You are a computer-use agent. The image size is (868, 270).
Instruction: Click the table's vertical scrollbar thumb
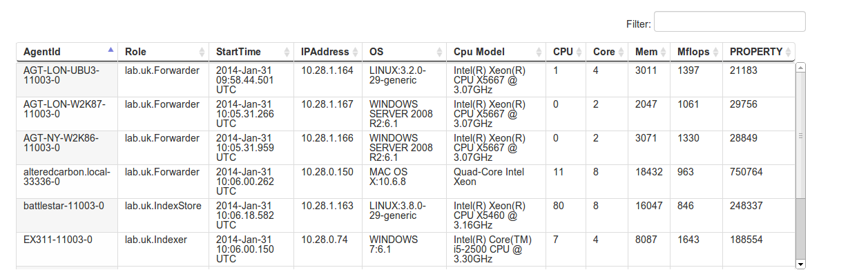(801, 135)
